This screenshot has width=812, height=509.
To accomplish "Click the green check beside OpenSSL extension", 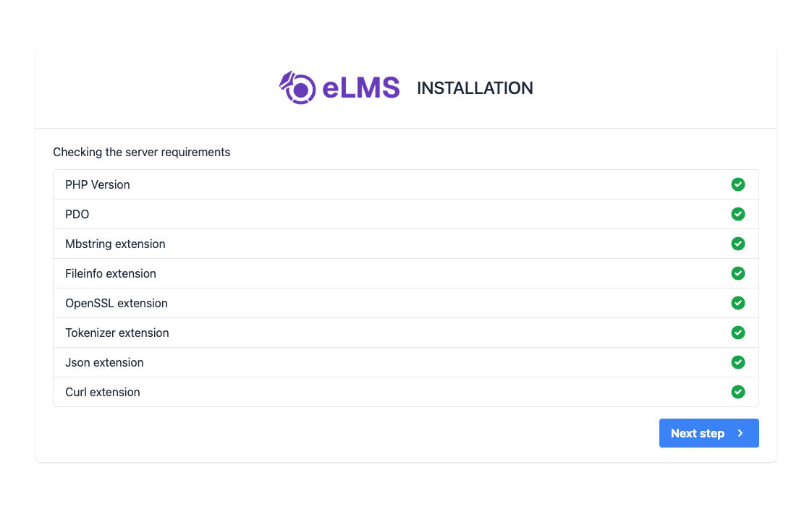I will tap(738, 303).
